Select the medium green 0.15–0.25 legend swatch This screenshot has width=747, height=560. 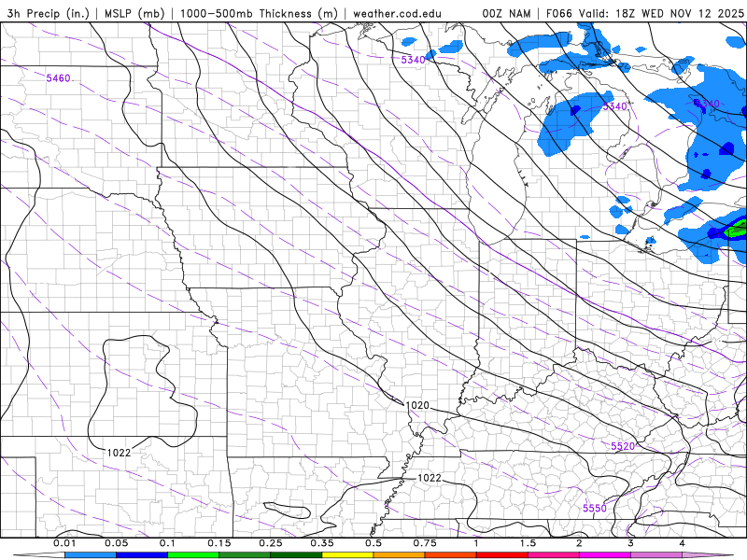coord(245,555)
